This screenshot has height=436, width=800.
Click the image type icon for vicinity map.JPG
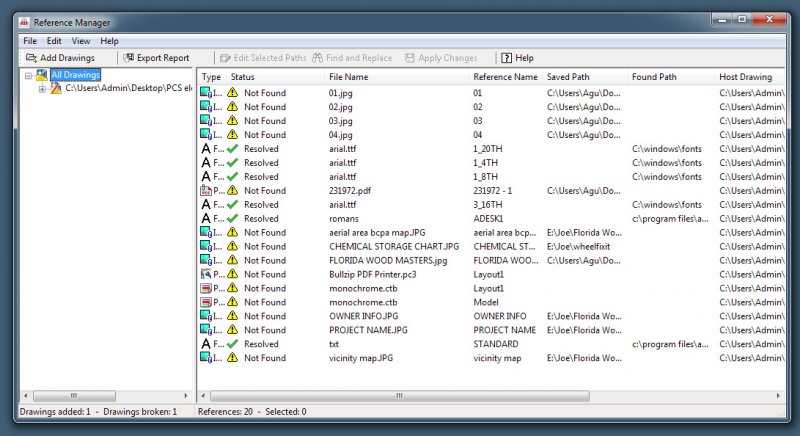coord(207,358)
